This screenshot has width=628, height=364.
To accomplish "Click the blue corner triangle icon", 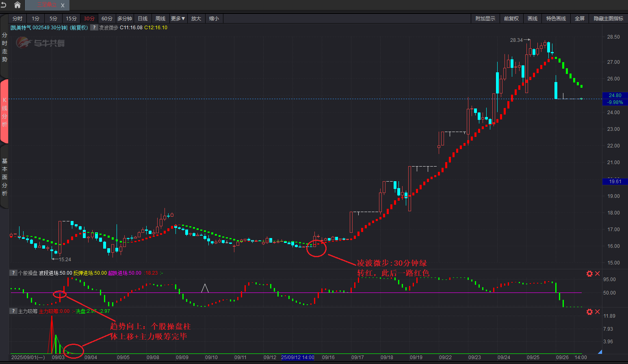I will click(600, 351).
